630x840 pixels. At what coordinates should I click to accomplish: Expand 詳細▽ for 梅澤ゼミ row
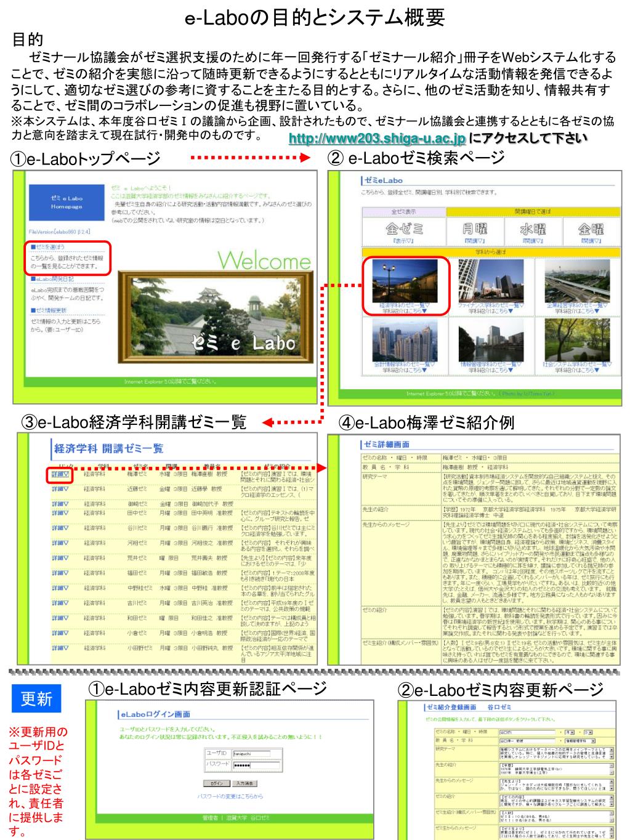coord(60,475)
